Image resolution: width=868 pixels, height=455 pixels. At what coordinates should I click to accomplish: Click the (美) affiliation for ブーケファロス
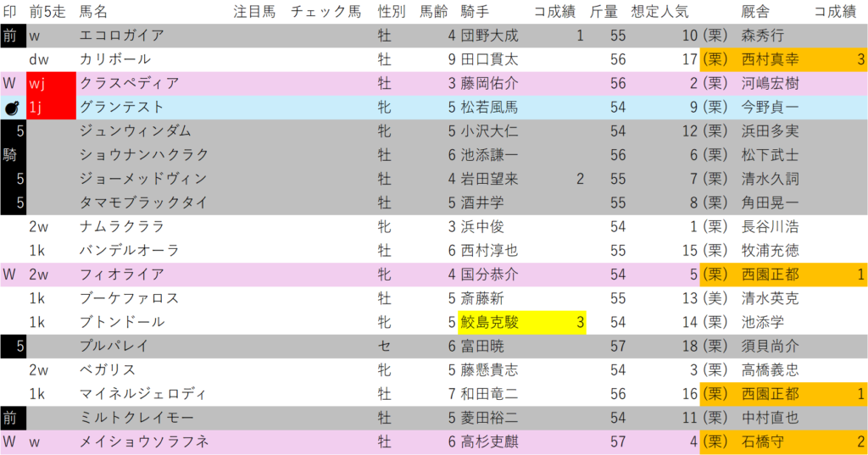(715, 298)
